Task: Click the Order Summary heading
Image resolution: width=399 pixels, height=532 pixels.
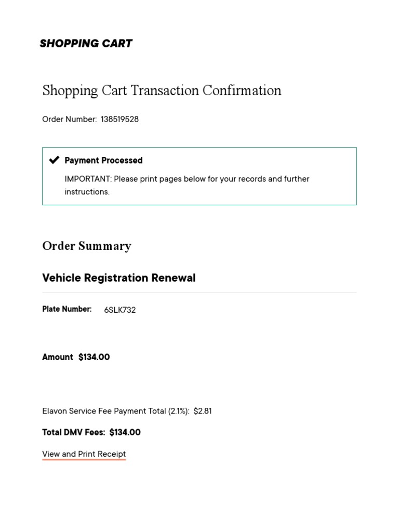Action: [x=87, y=246]
